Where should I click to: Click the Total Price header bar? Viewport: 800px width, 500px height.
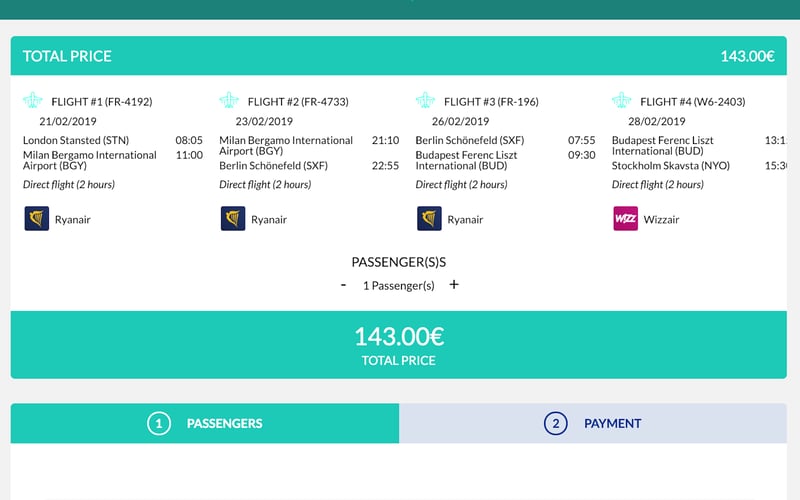398,56
